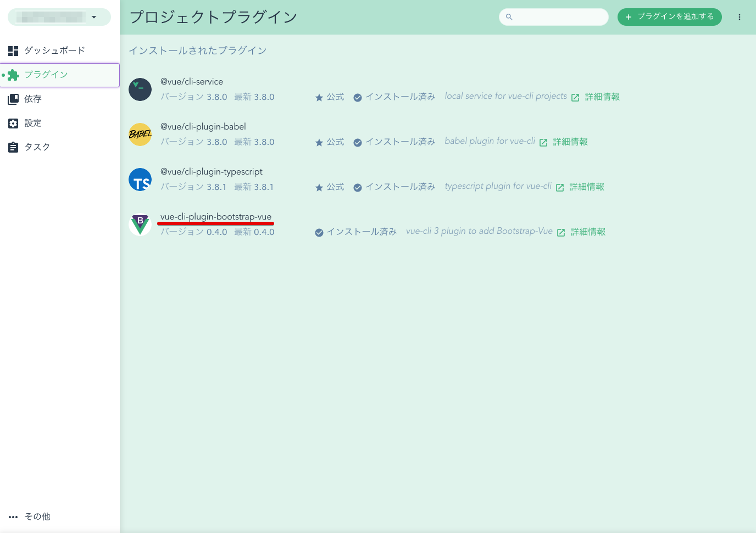The width and height of the screenshot is (756, 533).
Task: Click the 公式 star icon for babel plugin
Action: coord(319,143)
